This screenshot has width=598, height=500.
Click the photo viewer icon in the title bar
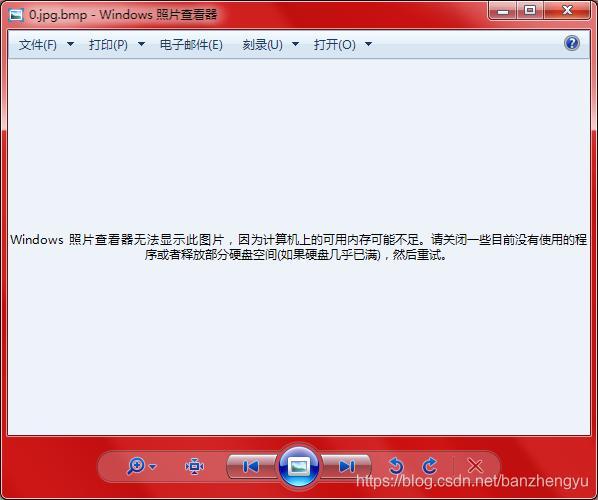pyautogui.click(x=16, y=14)
